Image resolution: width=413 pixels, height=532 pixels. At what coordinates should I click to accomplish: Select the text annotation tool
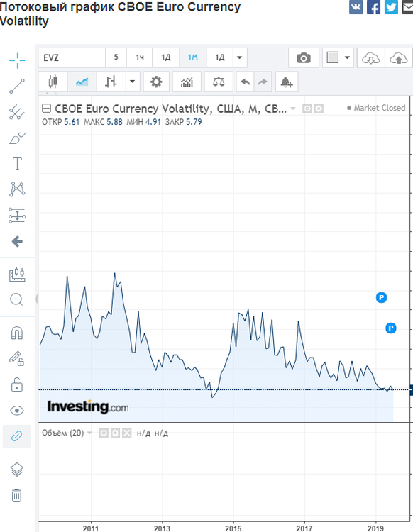point(17,164)
